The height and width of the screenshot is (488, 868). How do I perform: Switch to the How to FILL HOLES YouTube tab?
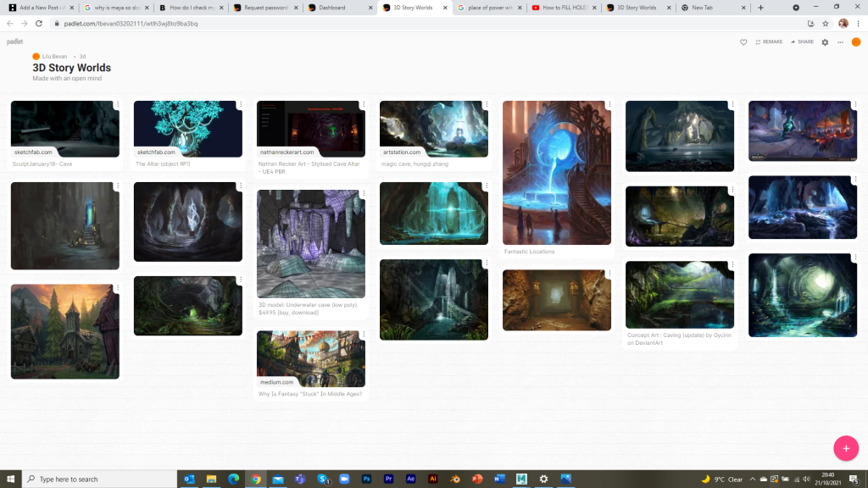tap(564, 8)
